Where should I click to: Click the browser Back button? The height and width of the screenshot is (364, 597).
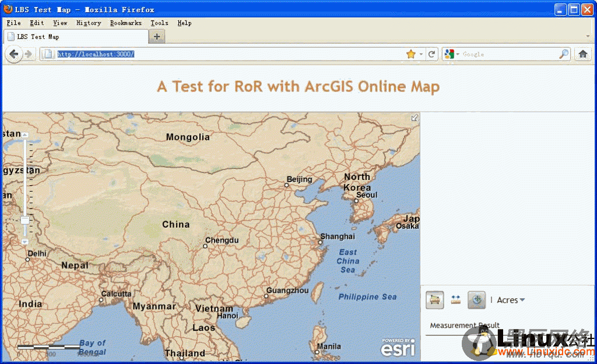tap(14, 54)
